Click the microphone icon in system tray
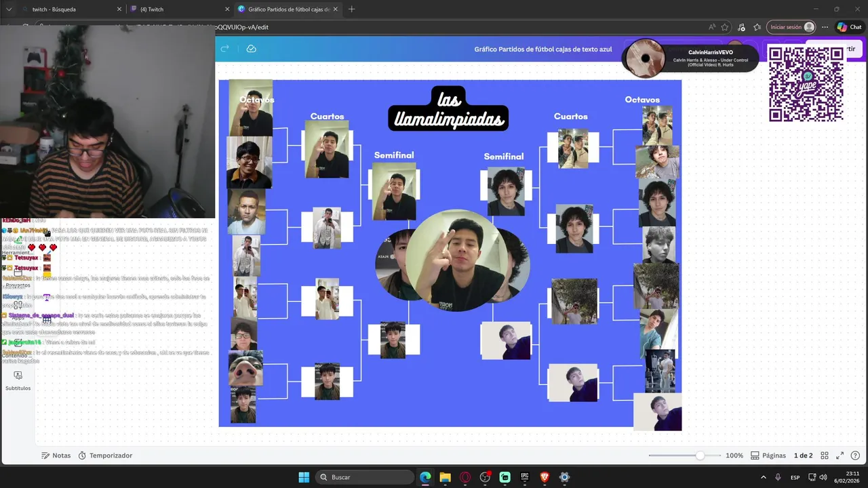Viewport: 868px width, 488px height. coord(778,477)
